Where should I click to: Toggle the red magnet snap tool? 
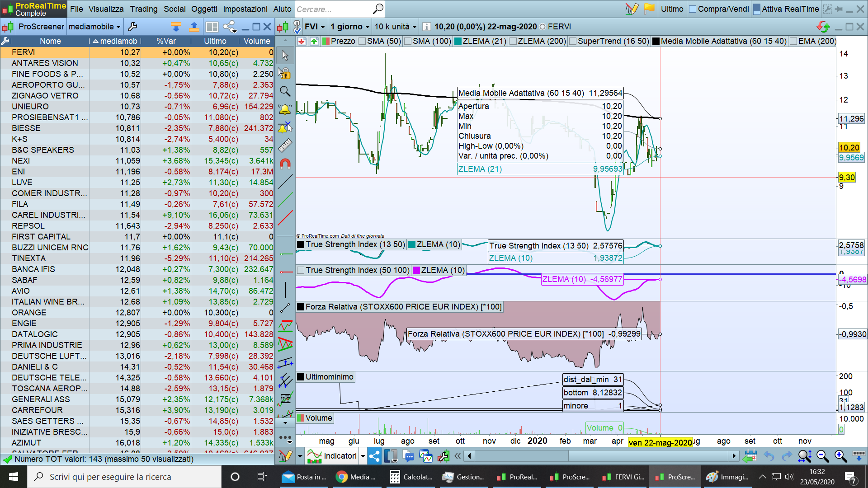(x=285, y=164)
